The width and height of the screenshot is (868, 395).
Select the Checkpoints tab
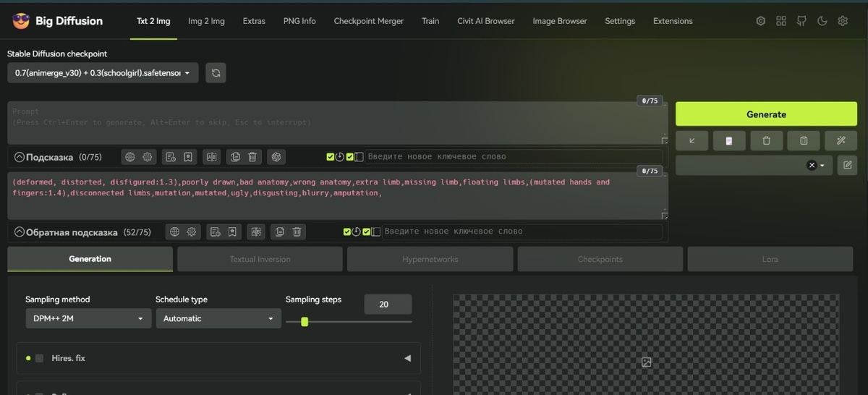[600, 259]
